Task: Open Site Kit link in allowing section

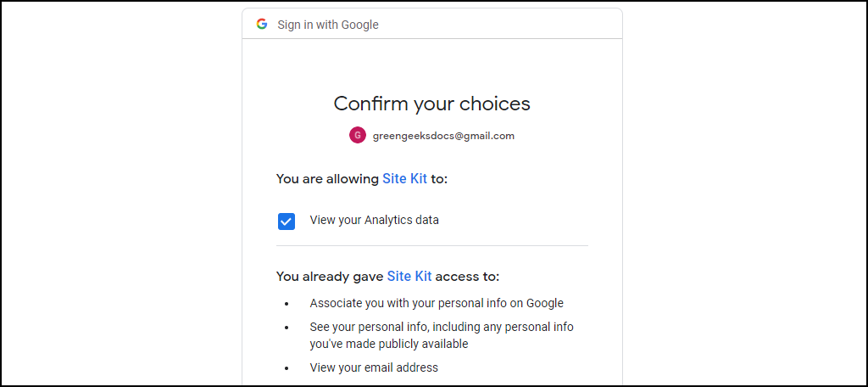Action: [x=404, y=179]
